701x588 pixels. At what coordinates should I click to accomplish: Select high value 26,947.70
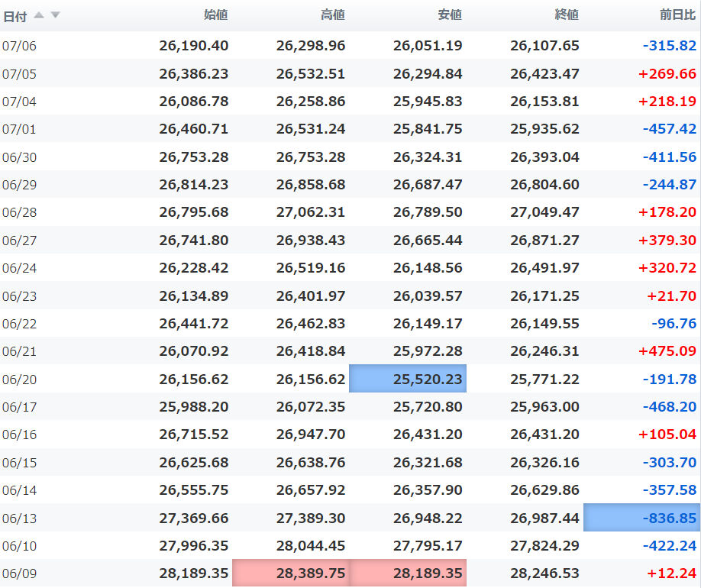tap(311, 435)
